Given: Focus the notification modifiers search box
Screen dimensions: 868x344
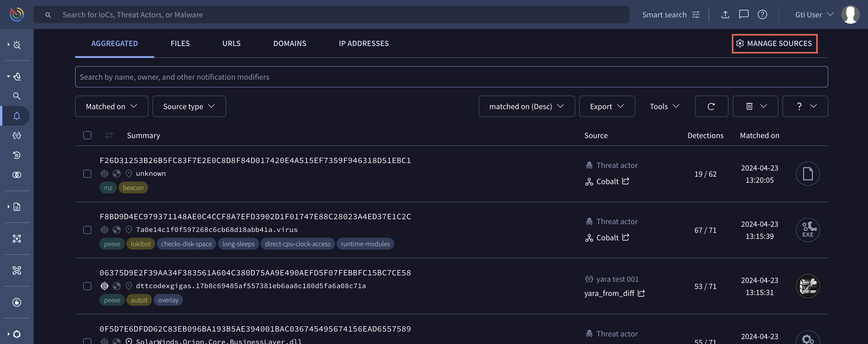Looking at the screenshot, I should tap(451, 77).
